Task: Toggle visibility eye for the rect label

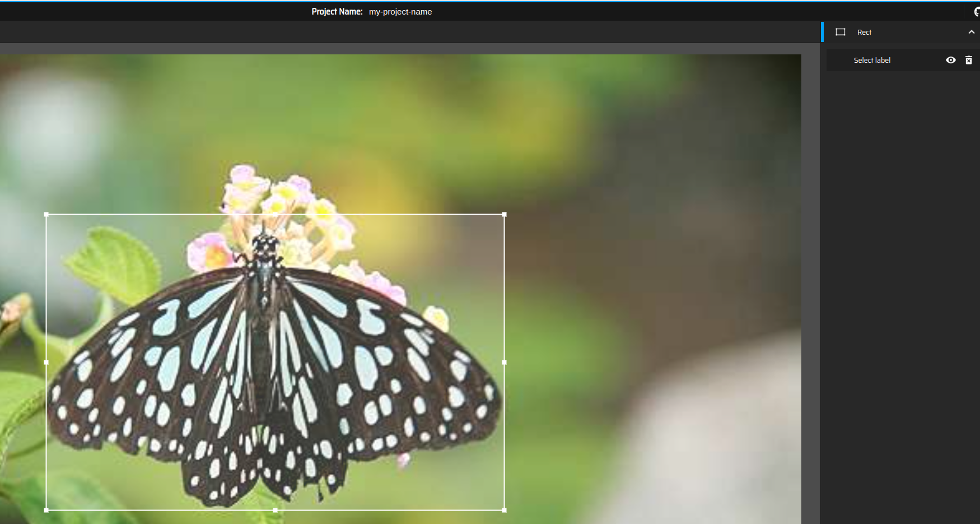Action: click(x=951, y=60)
